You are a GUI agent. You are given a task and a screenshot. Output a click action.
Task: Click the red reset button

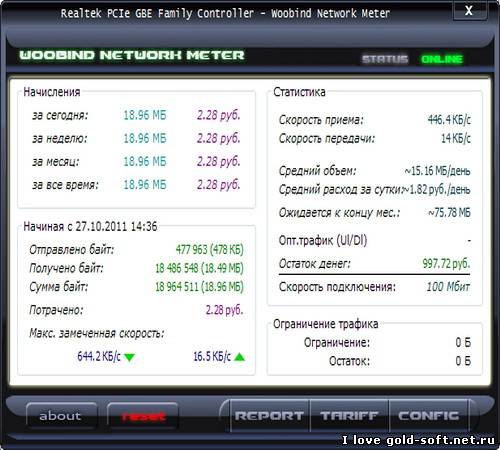143,416
